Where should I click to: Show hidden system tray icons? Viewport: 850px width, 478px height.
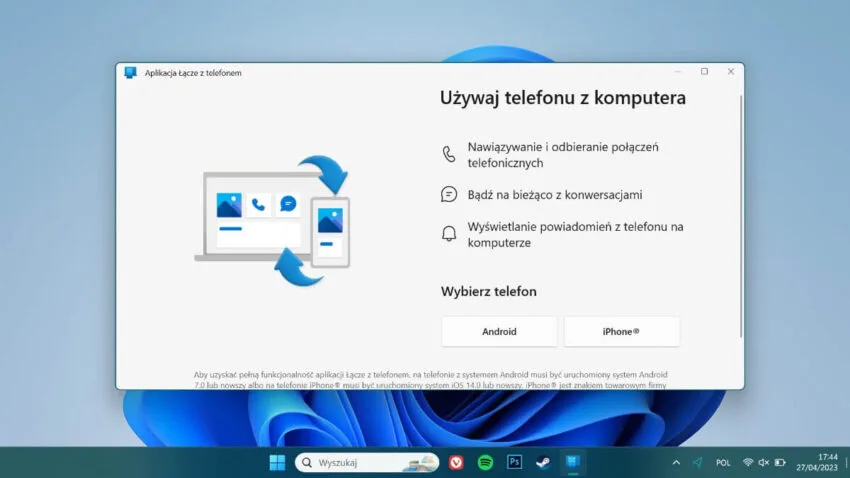point(676,462)
